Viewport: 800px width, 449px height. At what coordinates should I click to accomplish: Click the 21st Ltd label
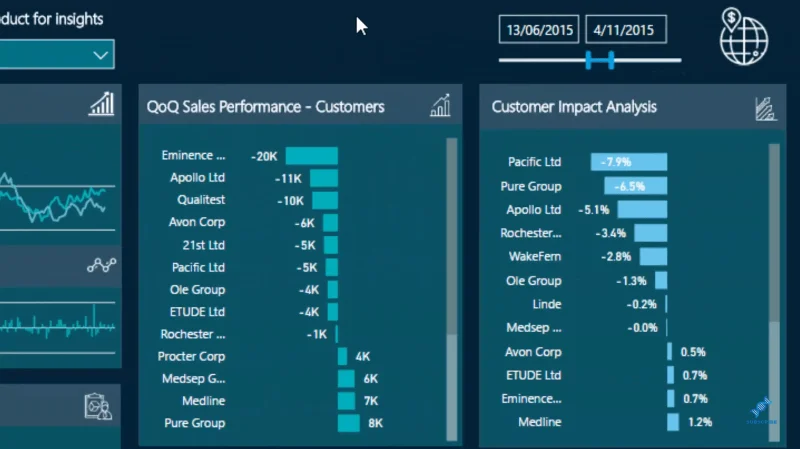(204, 245)
